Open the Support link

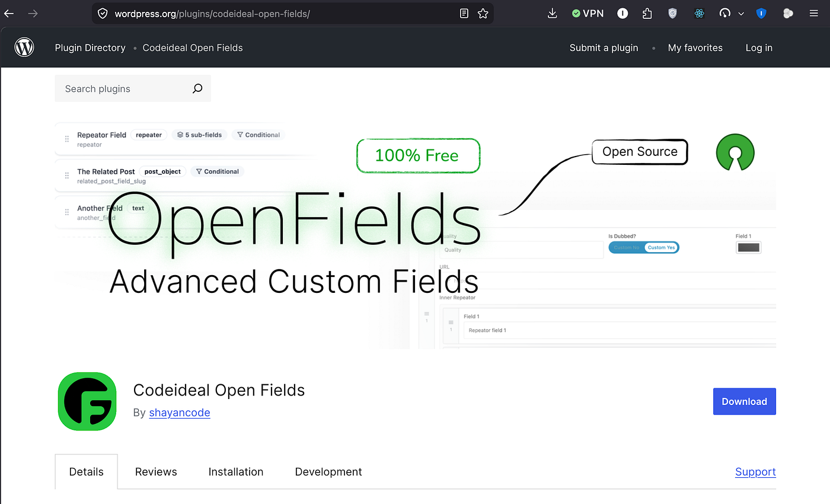[755, 472]
